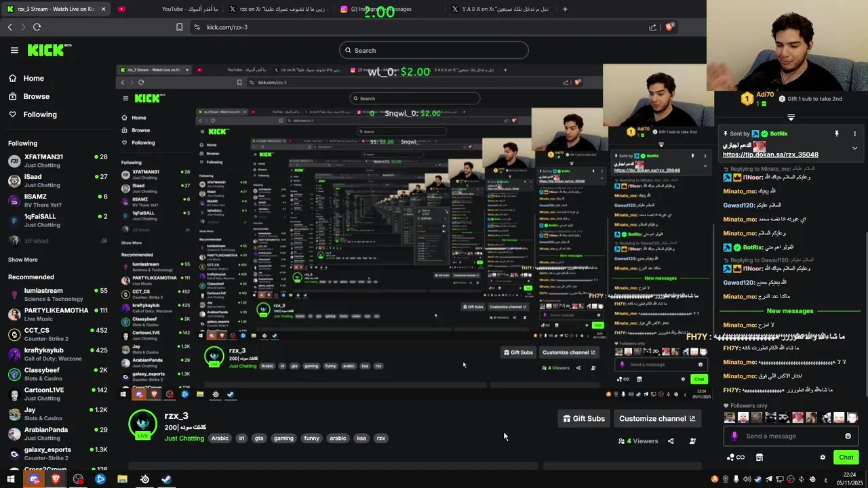Open pinned message three-dot options
This screenshot has height=488, width=868.
(854, 134)
